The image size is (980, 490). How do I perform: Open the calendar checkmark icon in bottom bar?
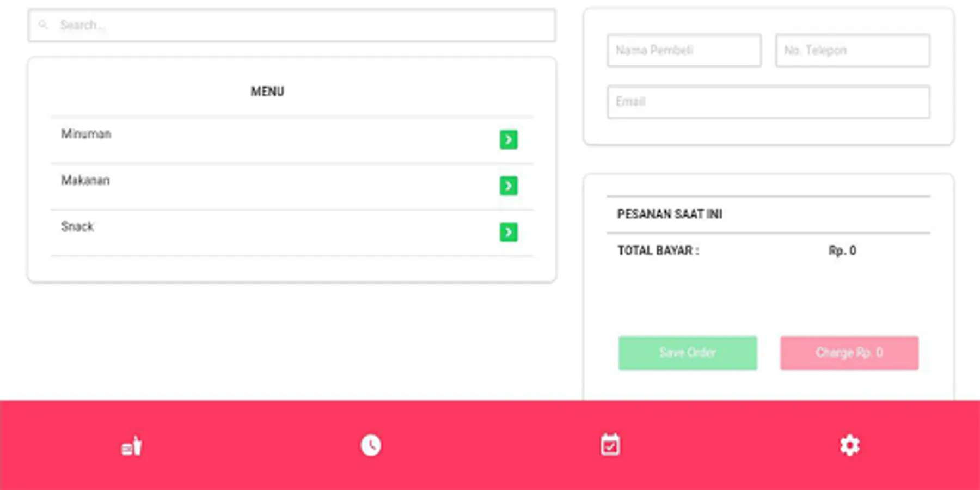coord(610,445)
